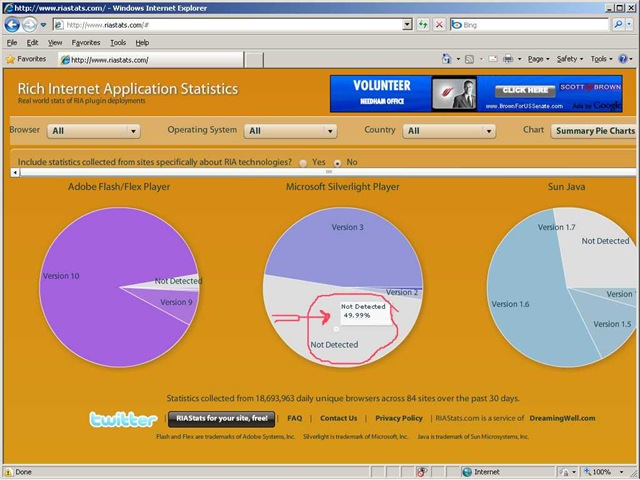
Task: Click the red Stop loading icon
Action: click(439, 24)
